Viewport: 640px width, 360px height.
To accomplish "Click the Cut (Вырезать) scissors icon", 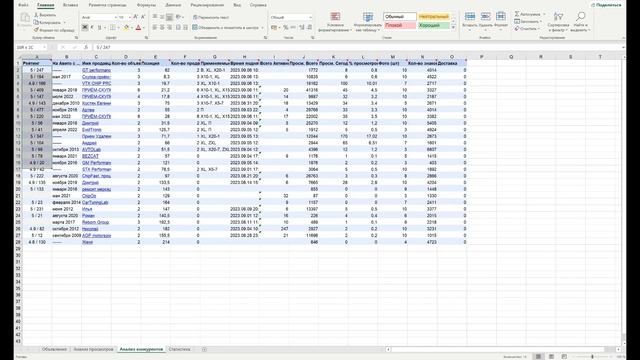I will (36, 15).
